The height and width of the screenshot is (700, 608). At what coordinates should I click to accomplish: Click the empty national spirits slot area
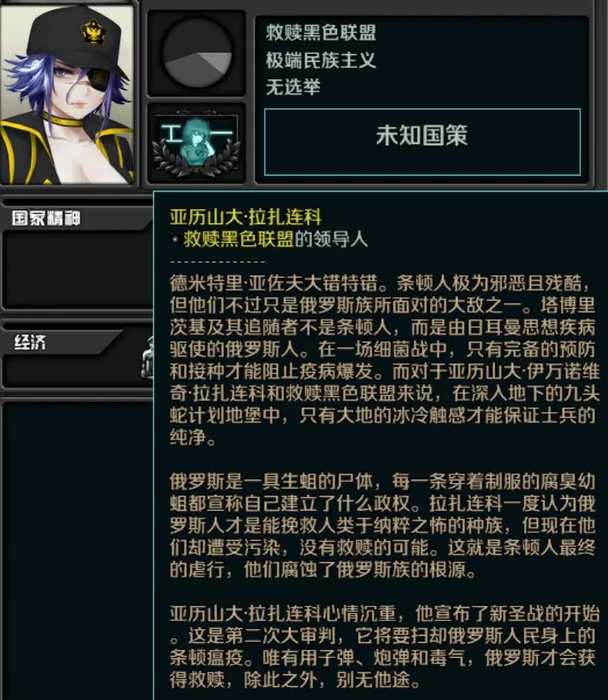(78, 269)
